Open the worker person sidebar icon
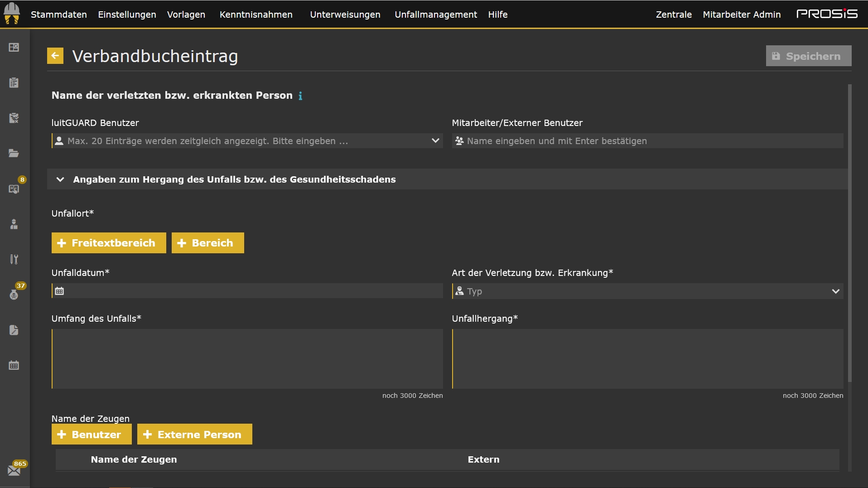 click(x=14, y=224)
